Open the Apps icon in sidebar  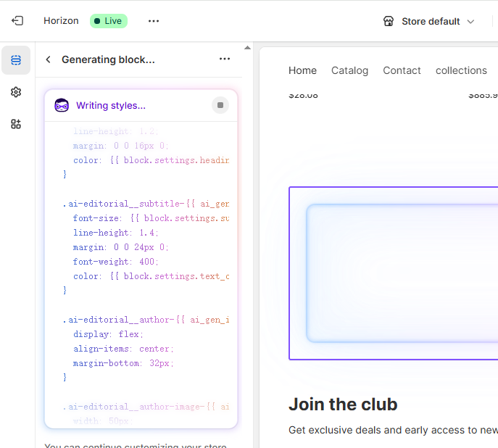tap(16, 124)
